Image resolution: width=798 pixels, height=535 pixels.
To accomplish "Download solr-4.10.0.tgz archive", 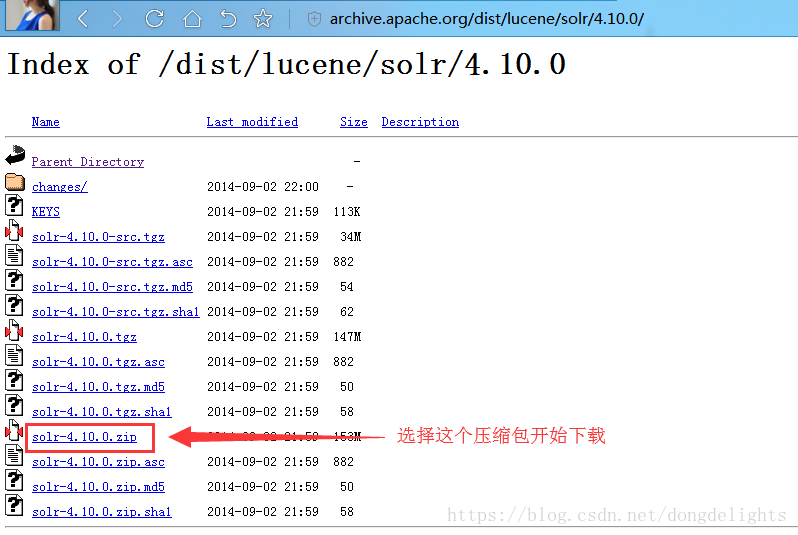I will [x=84, y=336].
